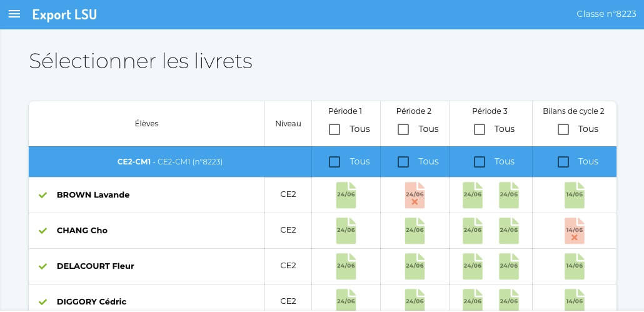Viewport: 644px width, 312px height.
Task: Click the CE2 level cell for DELACOURT Fleur
Action: click(x=288, y=266)
